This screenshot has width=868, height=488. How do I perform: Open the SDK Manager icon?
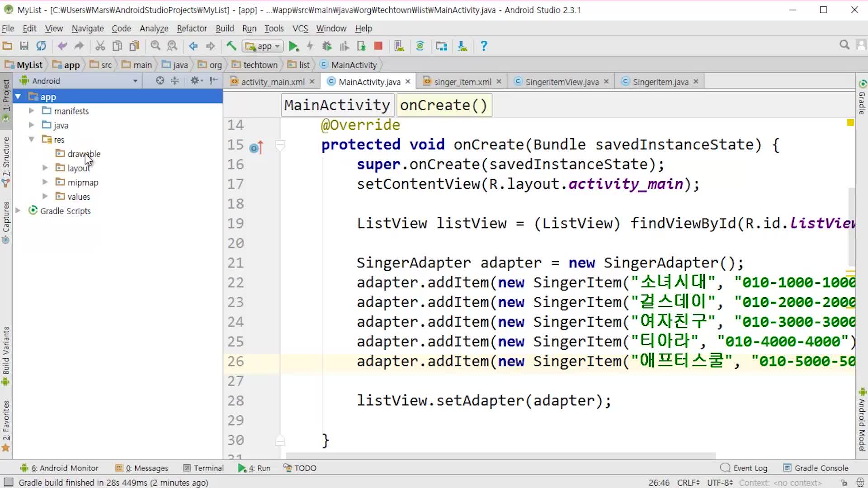[x=462, y=46]
